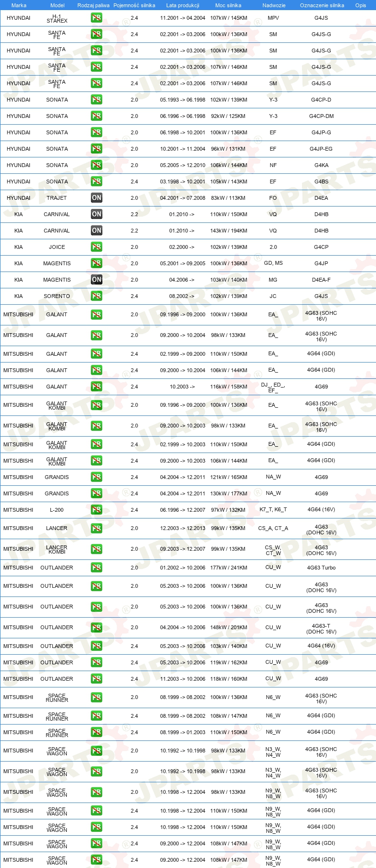Viewport: 376px width, 868px height.
Task: Select the D4EA engine code cell
Action: point(321,198)
